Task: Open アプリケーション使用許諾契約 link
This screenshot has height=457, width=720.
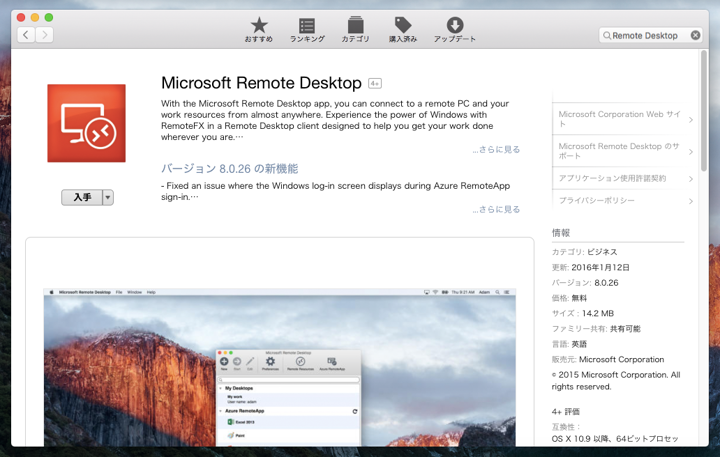Action: tap(612, 178)
